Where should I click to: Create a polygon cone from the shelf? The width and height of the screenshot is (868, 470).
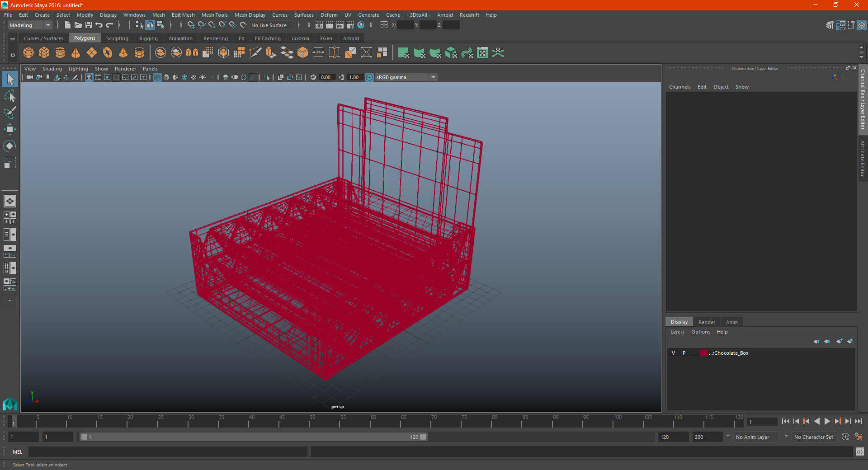[x=76, y=53]
